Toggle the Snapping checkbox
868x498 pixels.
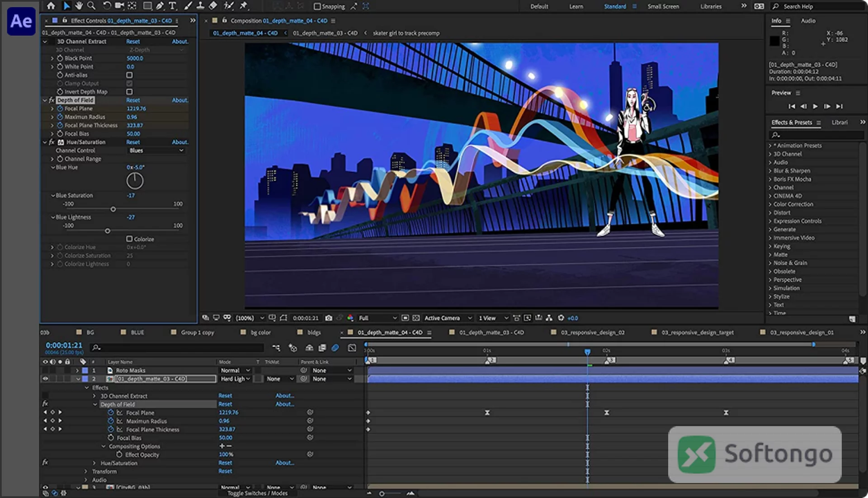(317, 6)
